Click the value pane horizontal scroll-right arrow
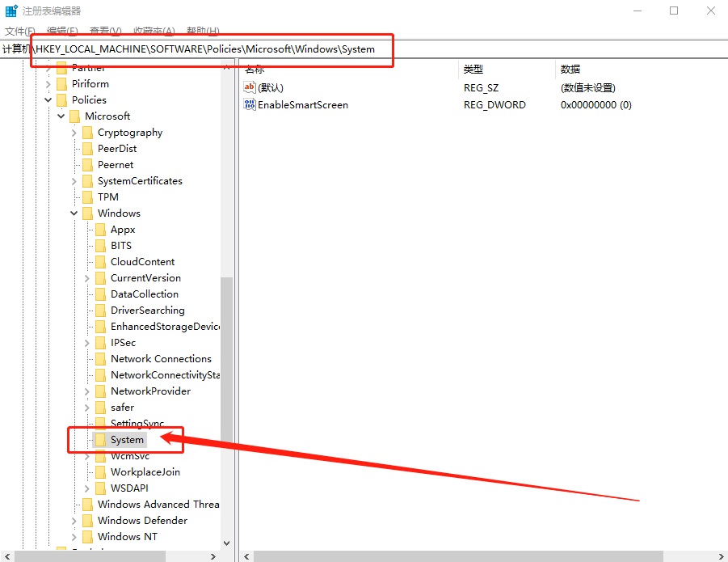Screen dimensions: 728x562 [722, 556]
